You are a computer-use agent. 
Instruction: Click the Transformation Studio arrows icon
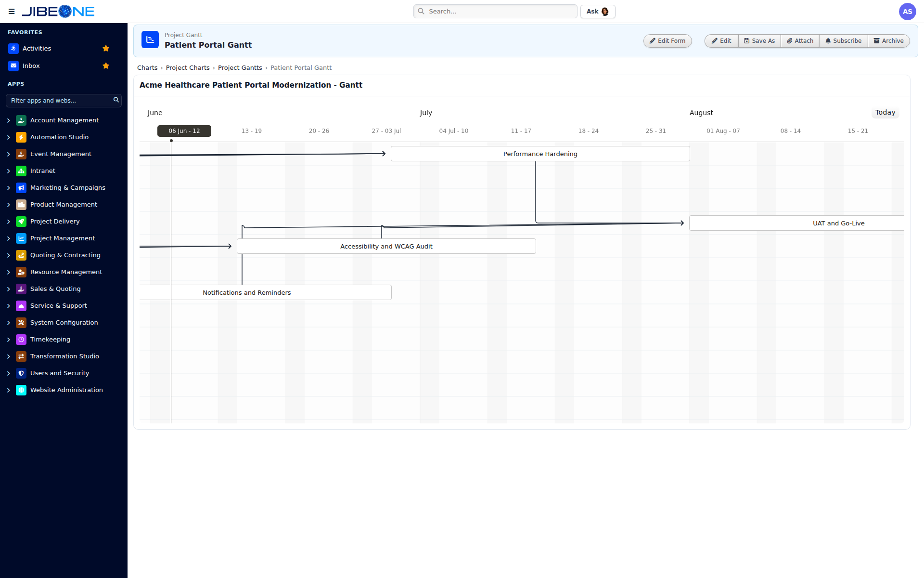click(21, 356)
